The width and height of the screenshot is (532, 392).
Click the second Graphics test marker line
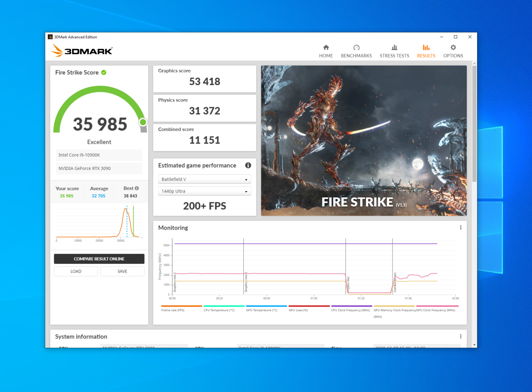coord(243,266)
